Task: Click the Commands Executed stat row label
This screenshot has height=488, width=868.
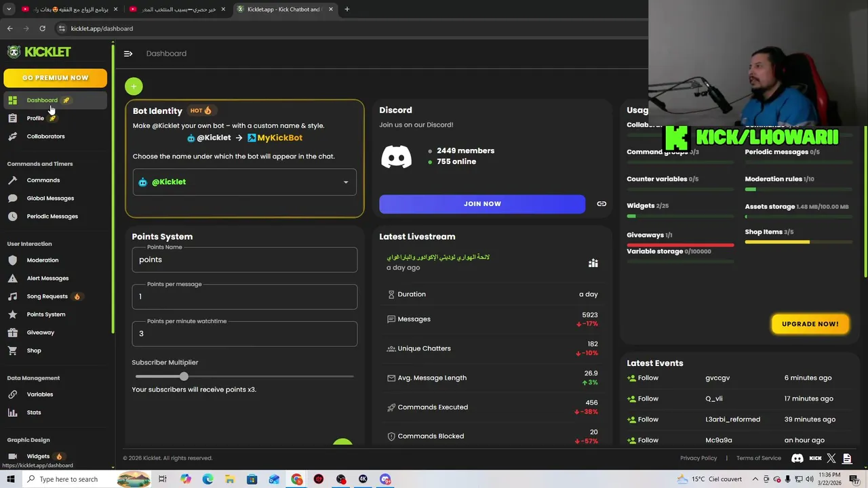Action: pos(433,407)
